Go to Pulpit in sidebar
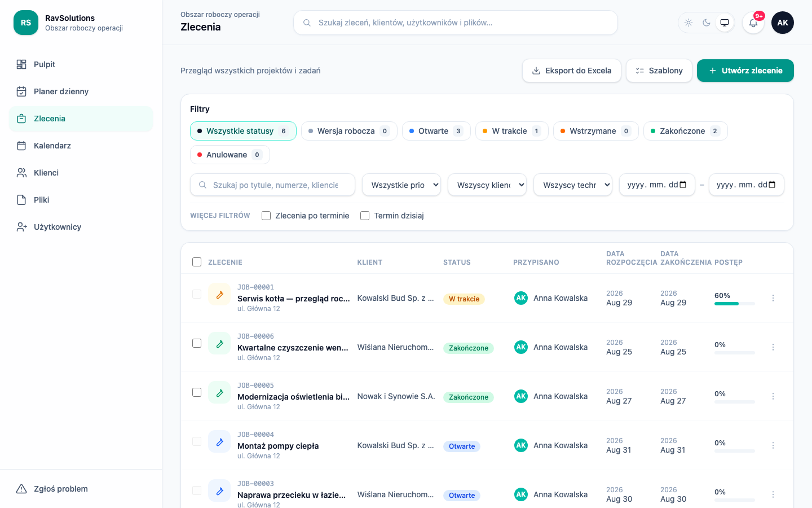Screen dimensions: 812x508 (x=81, y=64)
